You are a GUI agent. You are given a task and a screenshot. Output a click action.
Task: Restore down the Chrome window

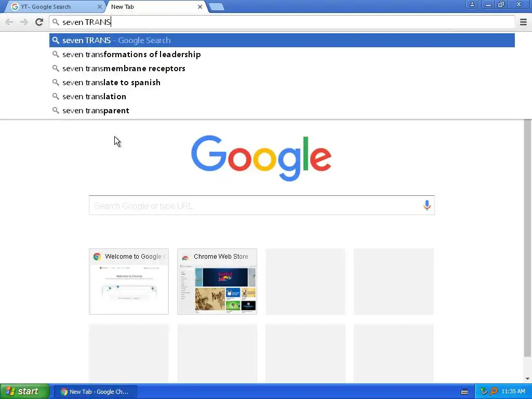click(501, 4)
